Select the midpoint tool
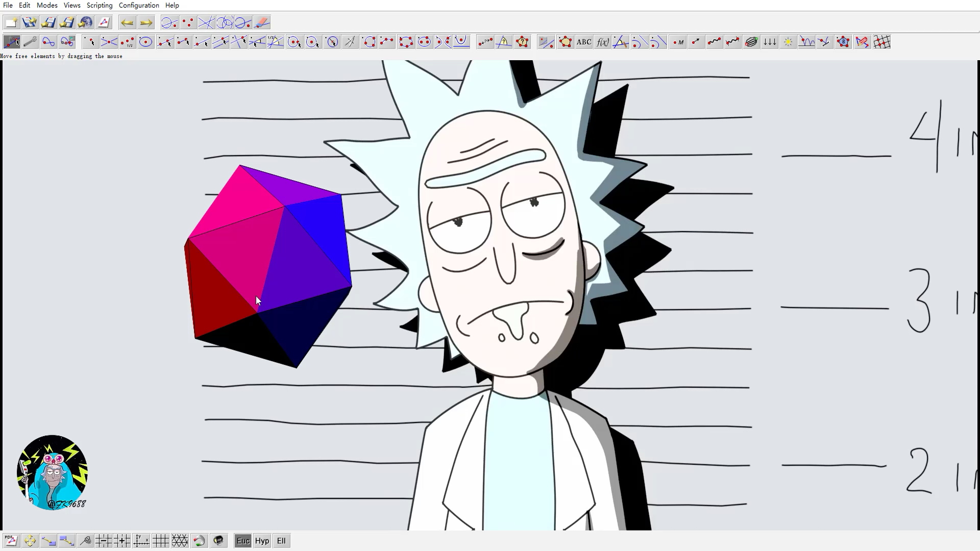The width and height of the screenshot is (980, 551). (x=128, y=42)
